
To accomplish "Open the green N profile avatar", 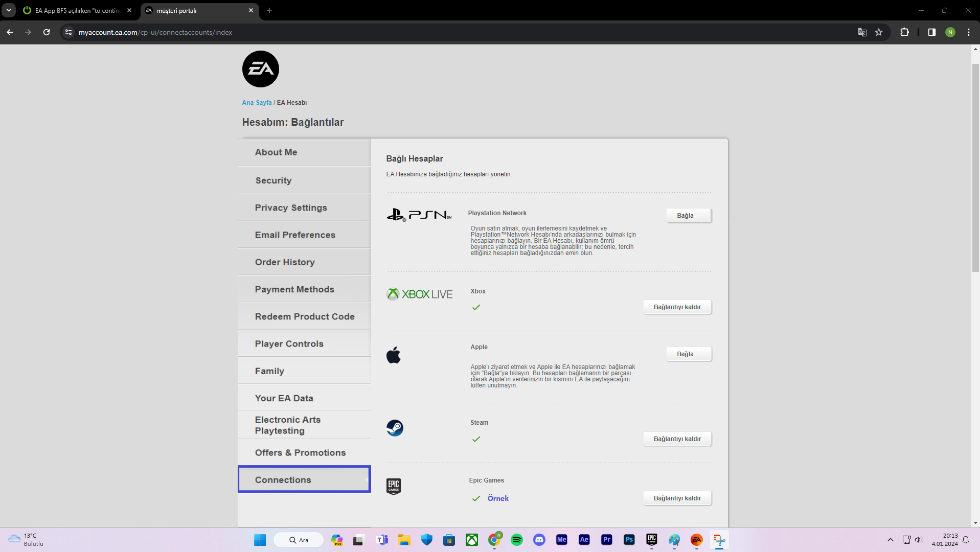I will [950, 32].
